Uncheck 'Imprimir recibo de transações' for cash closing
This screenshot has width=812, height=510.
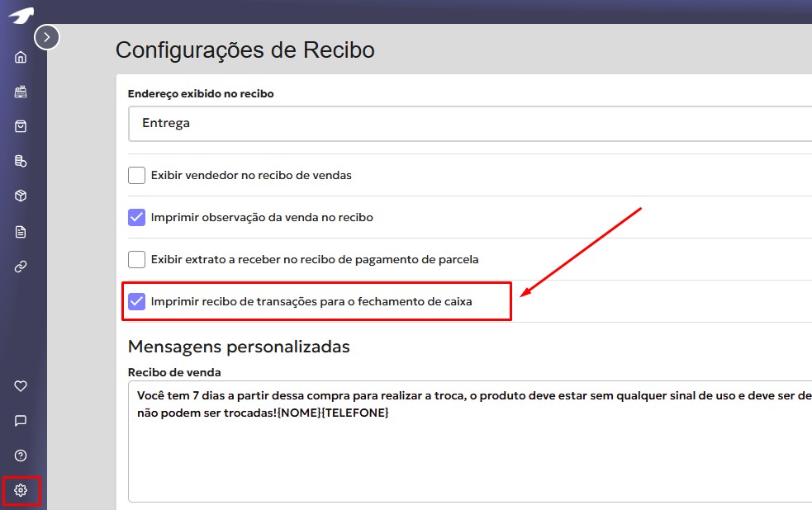pos(137,301)
